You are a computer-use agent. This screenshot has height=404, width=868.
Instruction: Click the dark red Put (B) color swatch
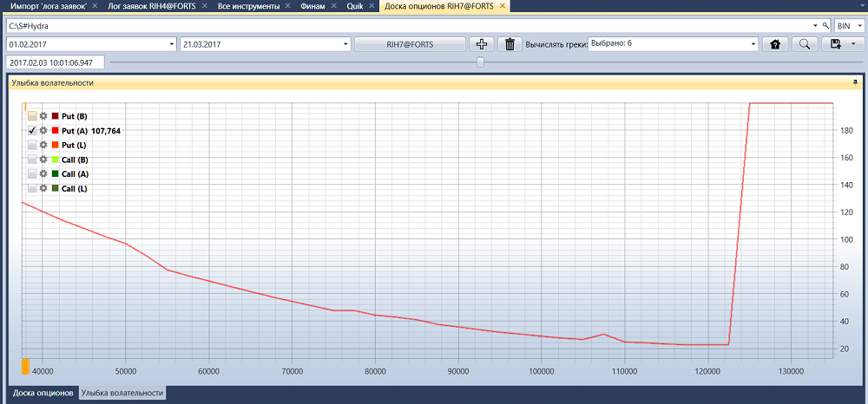click(55, 116)
